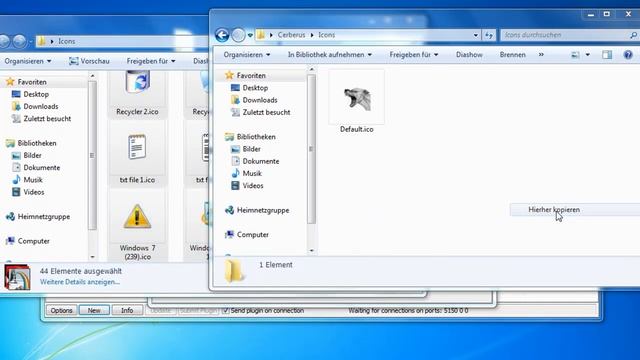Viewport: 640px width, 360px height.
Task: Open 'In Bibliothek aufnehmen' dropdown
Action: (330, 55)
